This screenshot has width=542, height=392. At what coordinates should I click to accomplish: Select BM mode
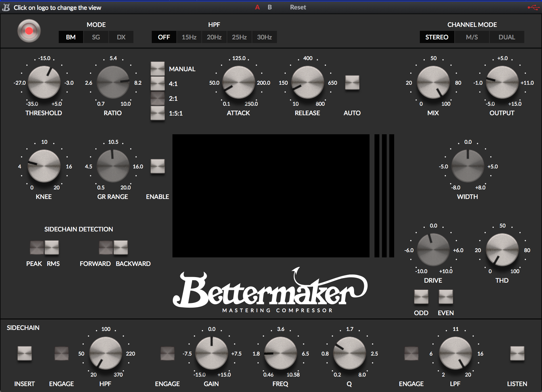tap(71, 37)
